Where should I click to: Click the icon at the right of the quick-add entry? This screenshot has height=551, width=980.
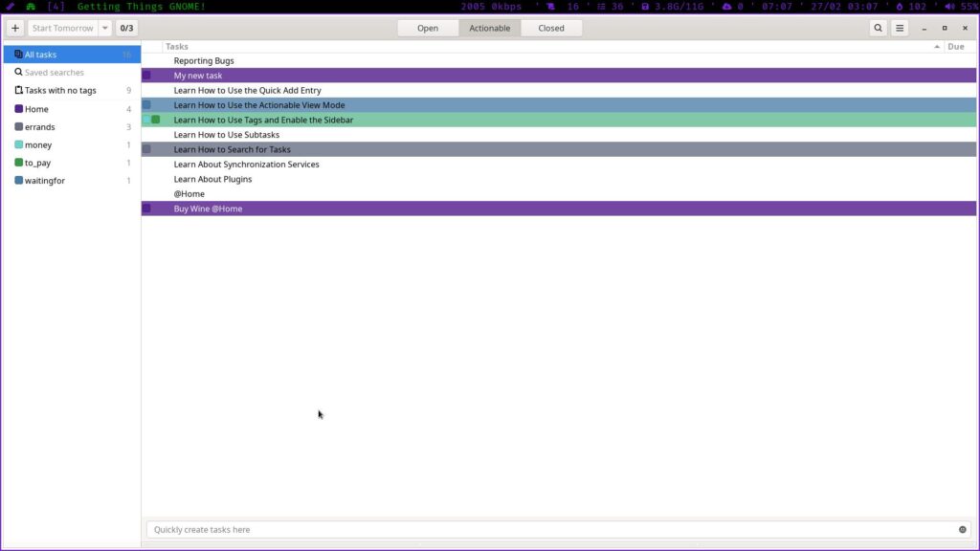click(x=963, y=530)
